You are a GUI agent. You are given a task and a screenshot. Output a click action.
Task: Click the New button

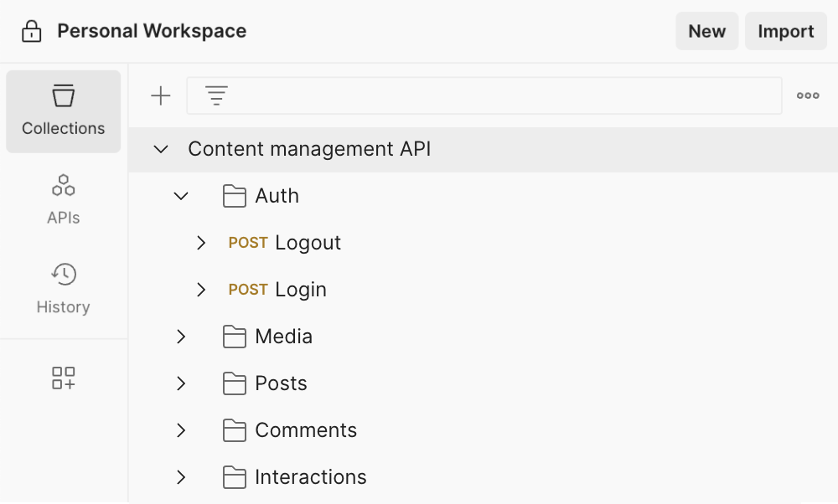coord(706,32)
